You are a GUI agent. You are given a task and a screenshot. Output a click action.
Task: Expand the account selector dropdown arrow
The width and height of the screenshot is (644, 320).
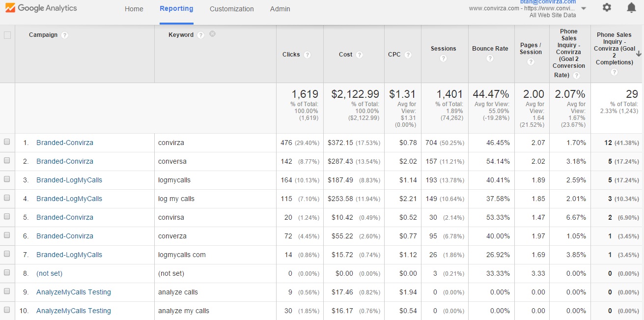[583, 8]
